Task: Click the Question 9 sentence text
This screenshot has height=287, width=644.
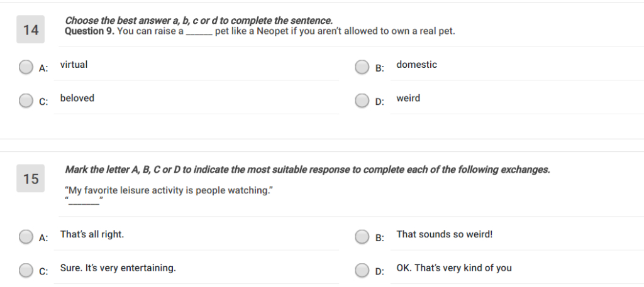Action: pyautogui.click(x=260, y=31)
